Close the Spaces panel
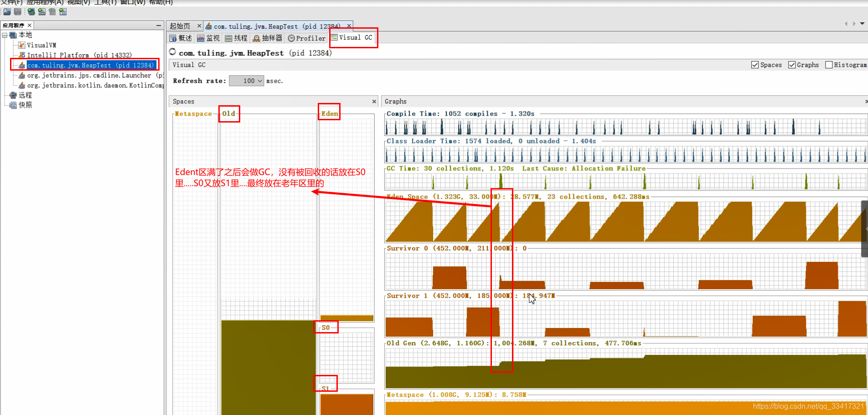This screenshot has height=415, width=868. point(374,102)
